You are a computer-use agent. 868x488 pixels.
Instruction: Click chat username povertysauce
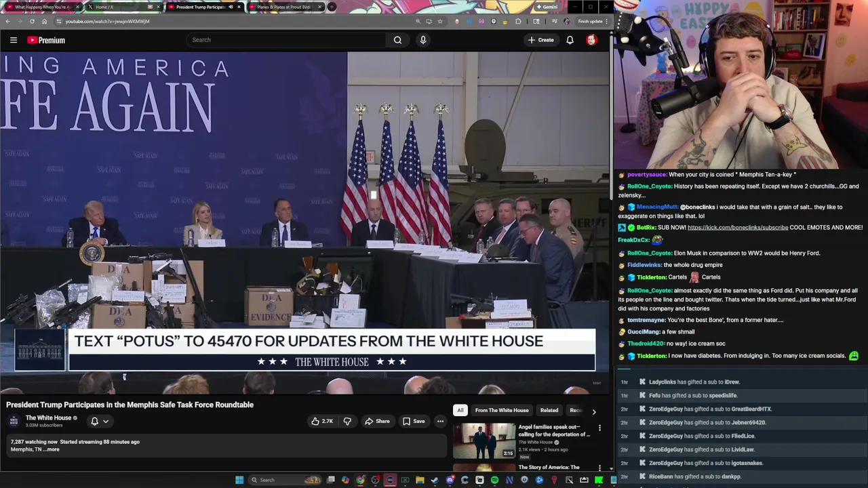(647, 174)
